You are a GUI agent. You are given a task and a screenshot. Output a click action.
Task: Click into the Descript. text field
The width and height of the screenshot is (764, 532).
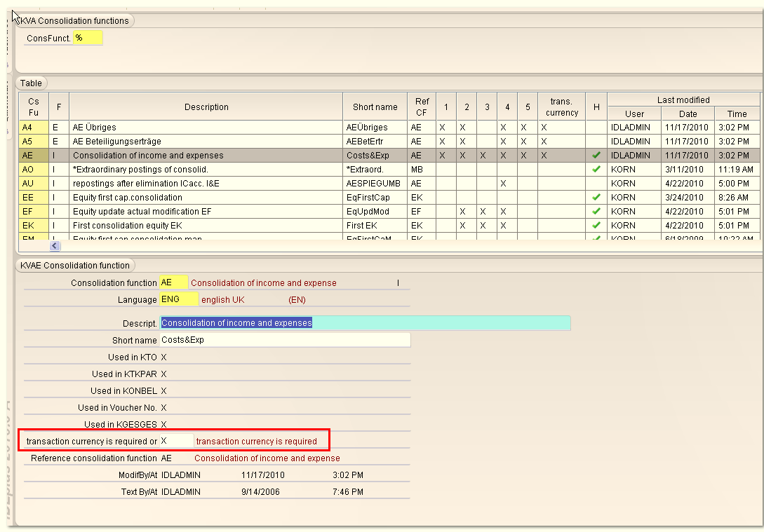(365, 323)
